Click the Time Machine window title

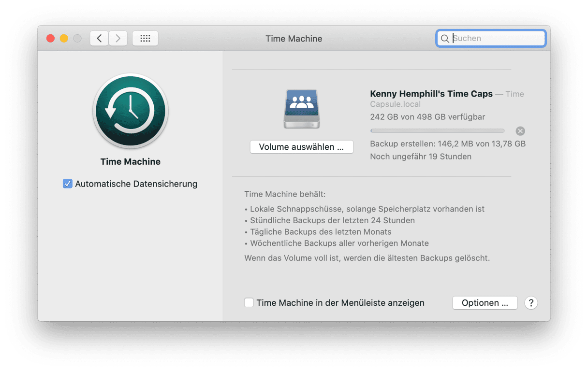[294, 39]
